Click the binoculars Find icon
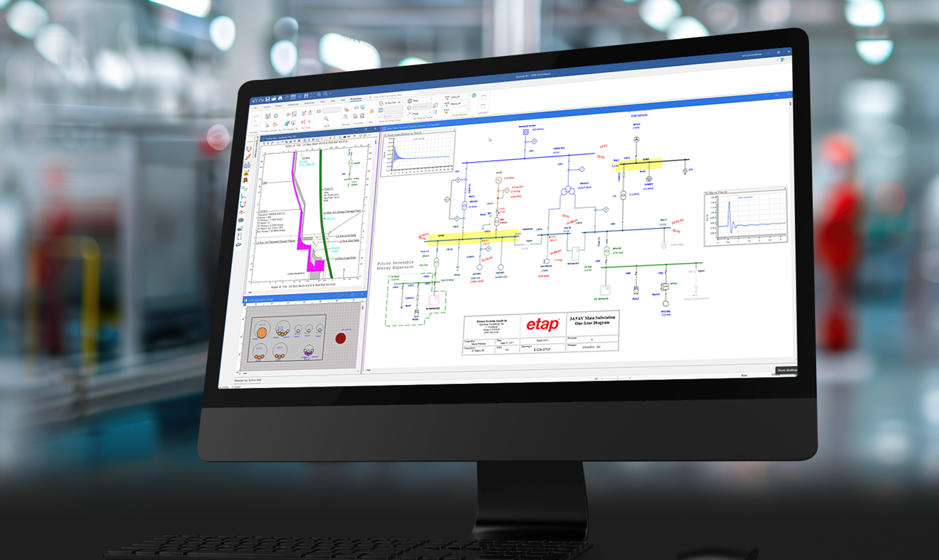Screen dimensions: 939x560 (280, 98)
